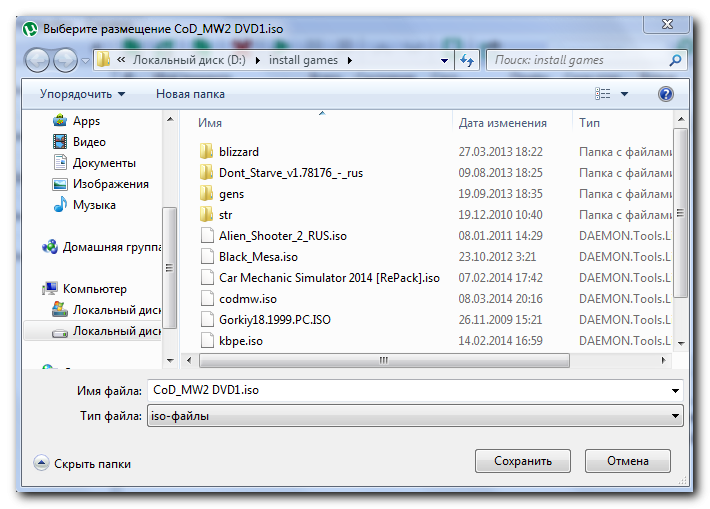
Task: Click horizontal scrollbar right arrow
Action: click(664, 360)
